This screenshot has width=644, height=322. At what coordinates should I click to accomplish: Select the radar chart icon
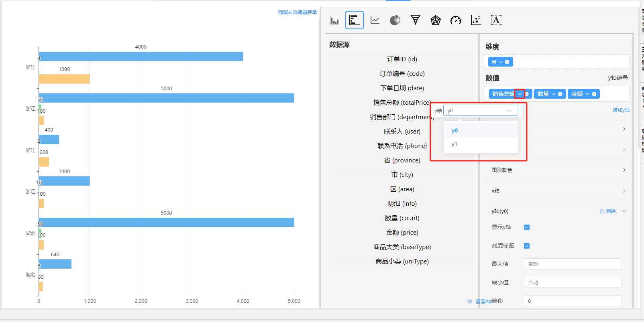pyautogui.click(x=436, y=20)
